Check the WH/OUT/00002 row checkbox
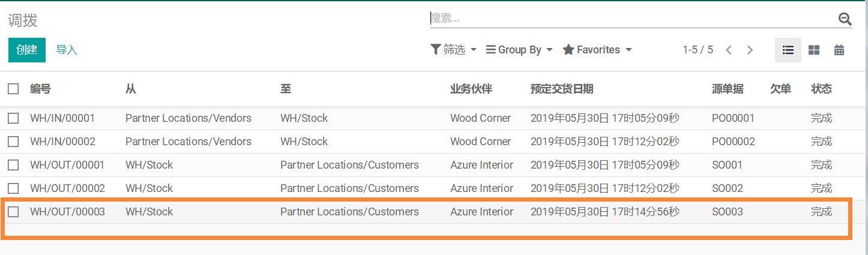Image resolution: width=868 pixels, height=255 pixels. click(13, 188)
